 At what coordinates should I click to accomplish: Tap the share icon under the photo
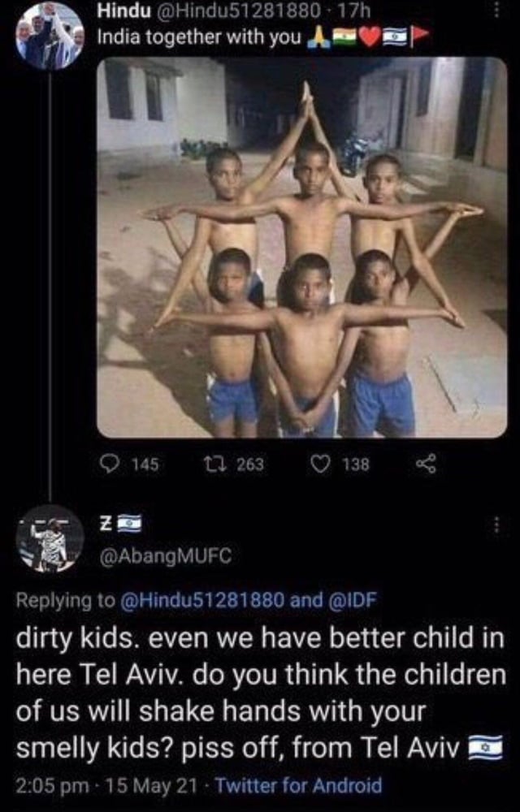pyautogui.click(x=427, y=464)
